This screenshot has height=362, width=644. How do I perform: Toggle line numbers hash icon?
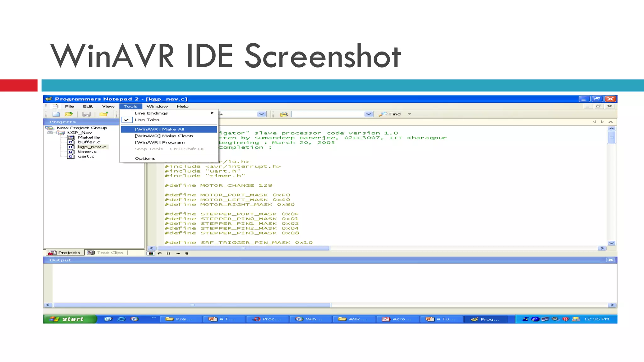[169, 253]
